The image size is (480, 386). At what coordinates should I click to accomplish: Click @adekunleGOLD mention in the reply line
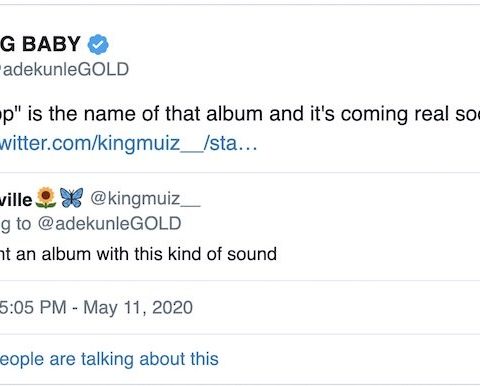(109, 223)
